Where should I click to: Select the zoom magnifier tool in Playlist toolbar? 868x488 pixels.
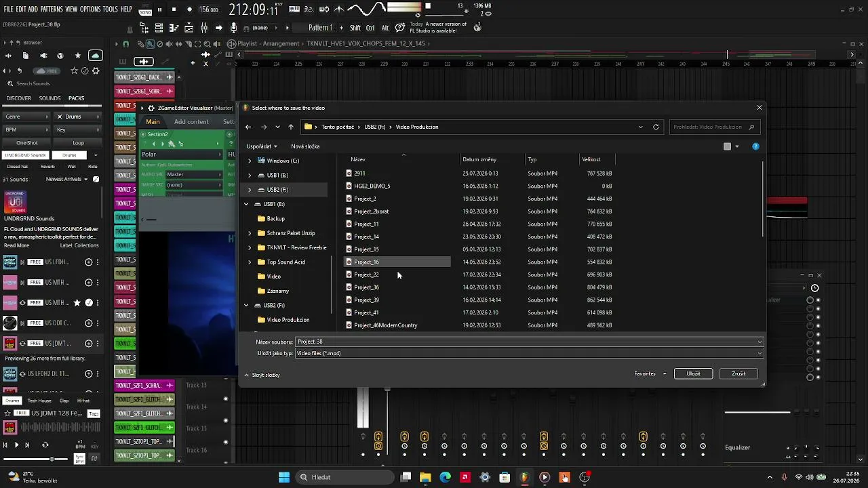[206, 43]
